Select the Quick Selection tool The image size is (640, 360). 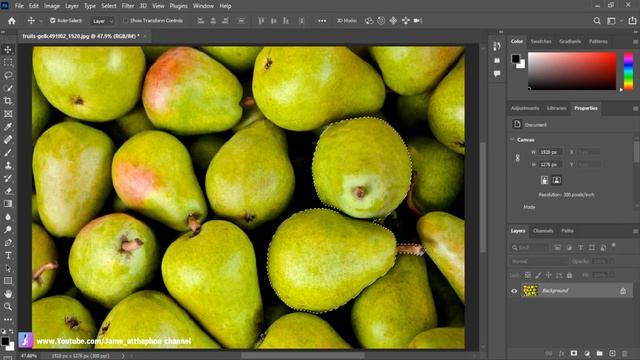click(8, 88)
